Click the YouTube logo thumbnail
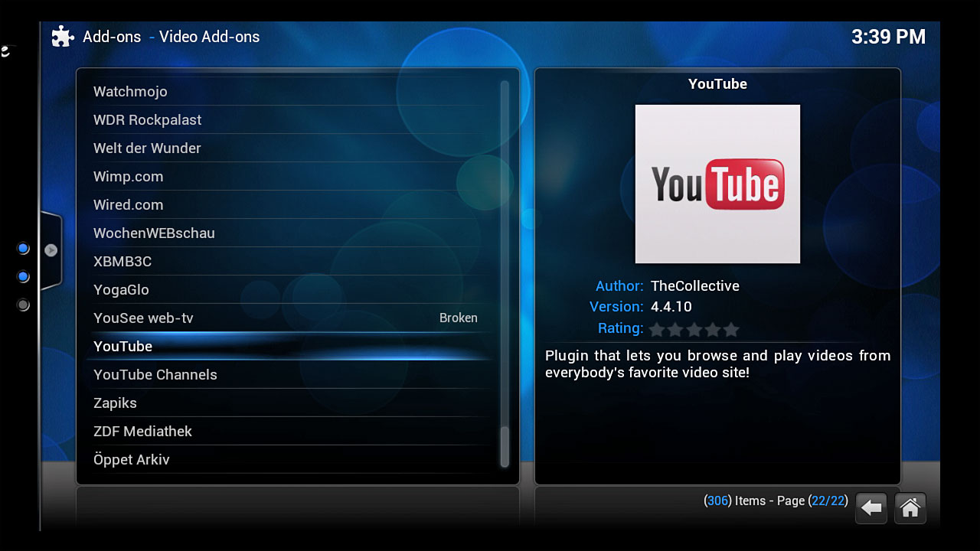 (x=717, y=184)
